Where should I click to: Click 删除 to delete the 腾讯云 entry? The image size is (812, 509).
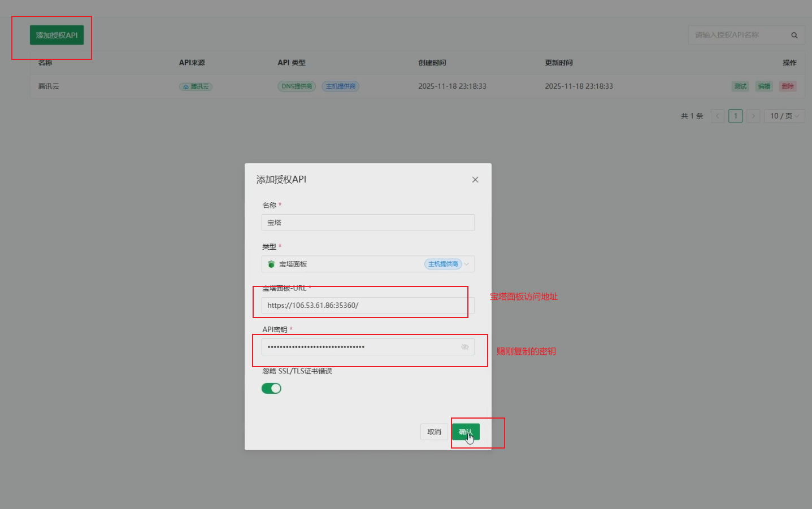click(788, 86)
